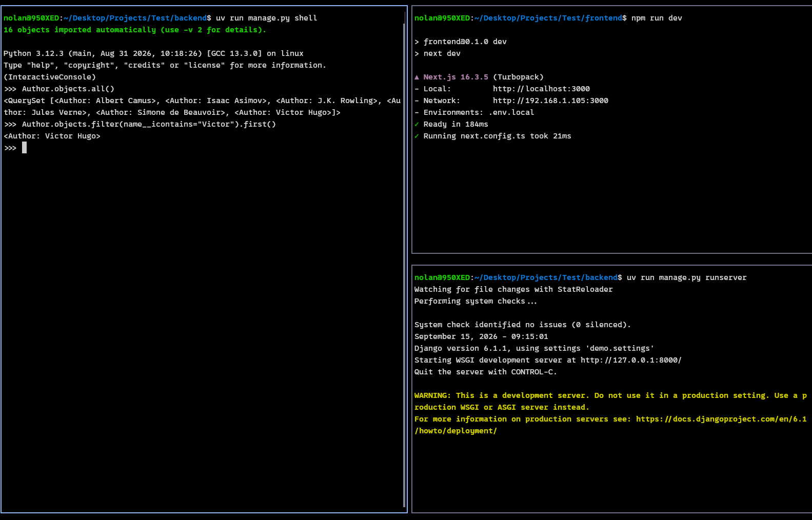812x520 pixels.
Task: Click the 'Ready in 184ms' status text
Action: [455, 124]
